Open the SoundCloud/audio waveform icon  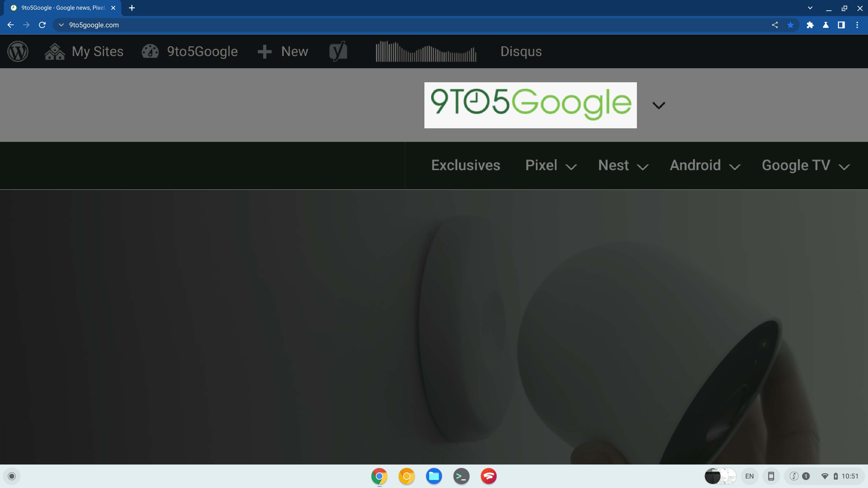pyautogui.click(x=426, y=51)
